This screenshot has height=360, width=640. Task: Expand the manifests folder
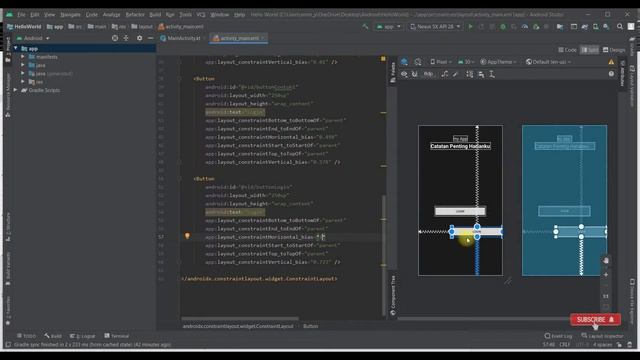click(x=23, y=57)
